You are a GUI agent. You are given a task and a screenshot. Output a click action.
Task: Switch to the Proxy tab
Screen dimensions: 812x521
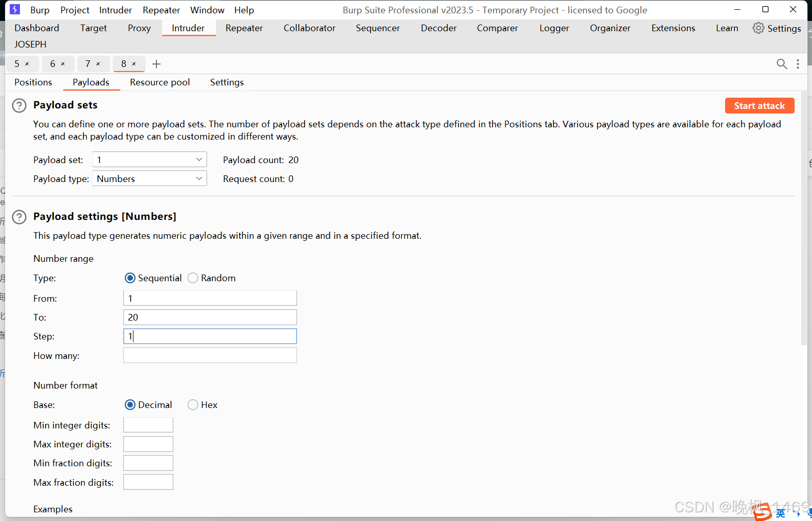[139, 28]
